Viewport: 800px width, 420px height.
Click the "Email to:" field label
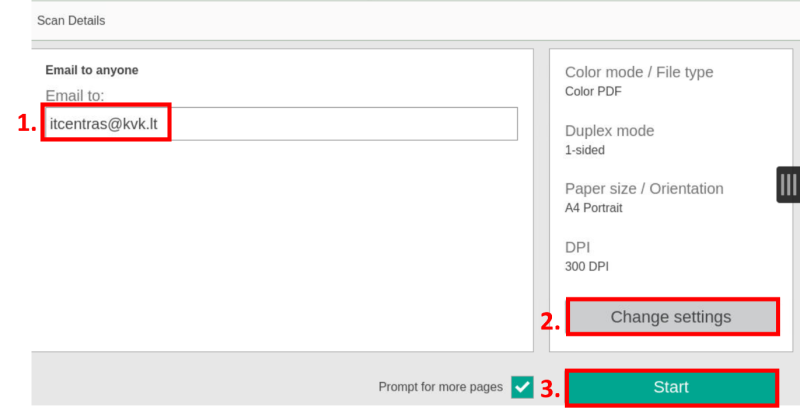pos(75,95)
